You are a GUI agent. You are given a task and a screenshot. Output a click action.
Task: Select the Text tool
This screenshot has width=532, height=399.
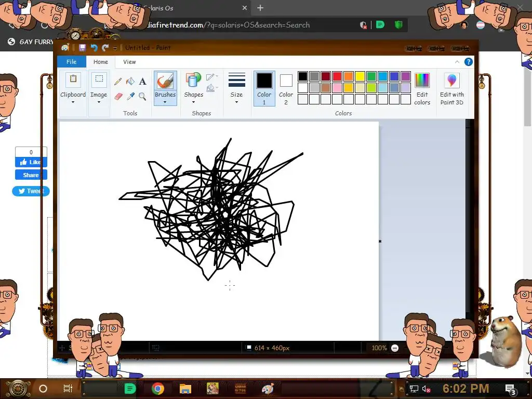coord(142,81)
